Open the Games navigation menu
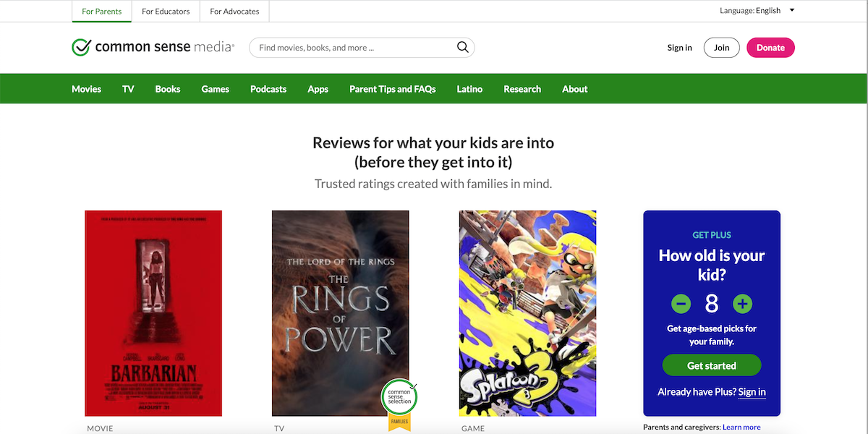This screenshot has width=868, height=434. tap(215, 89)
